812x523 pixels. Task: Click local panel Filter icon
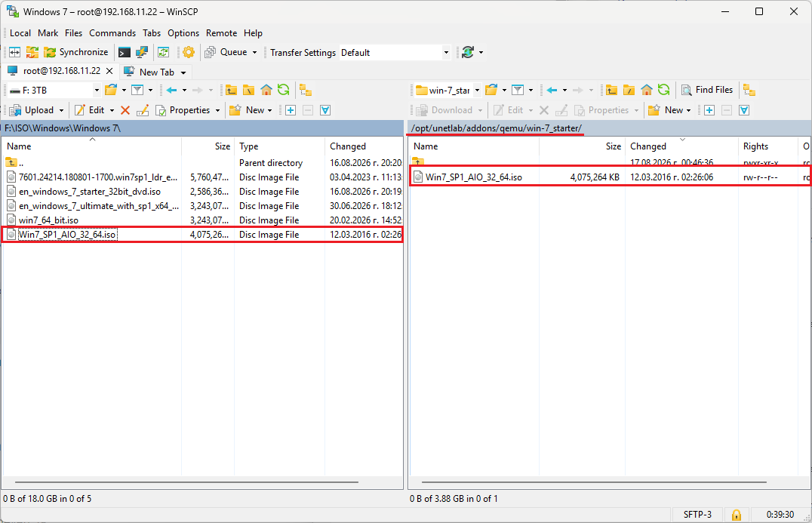(137, 90)
